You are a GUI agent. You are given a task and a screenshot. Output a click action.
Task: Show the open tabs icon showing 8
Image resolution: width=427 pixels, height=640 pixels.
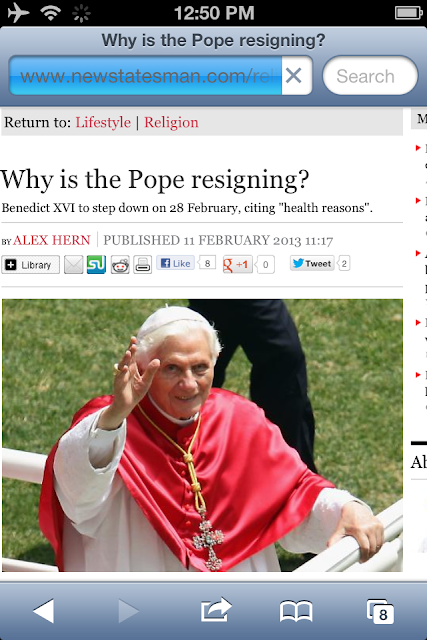[380, 611]
